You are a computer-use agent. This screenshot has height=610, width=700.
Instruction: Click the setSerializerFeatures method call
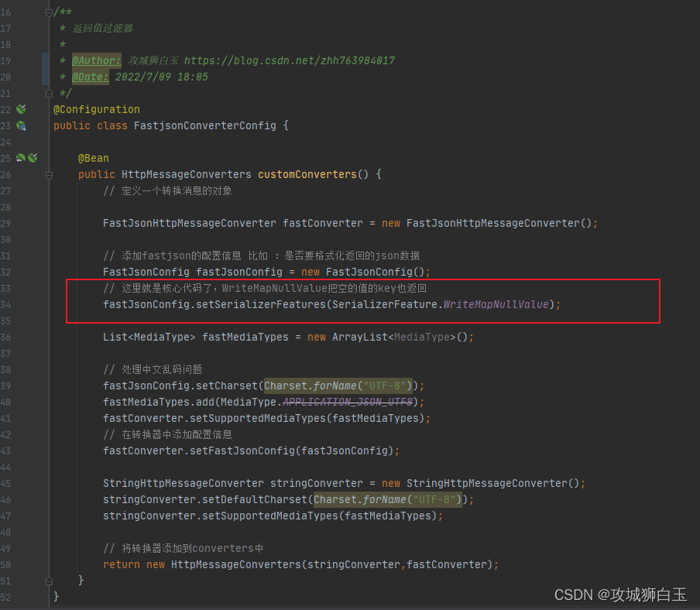(x=261, y=304)
